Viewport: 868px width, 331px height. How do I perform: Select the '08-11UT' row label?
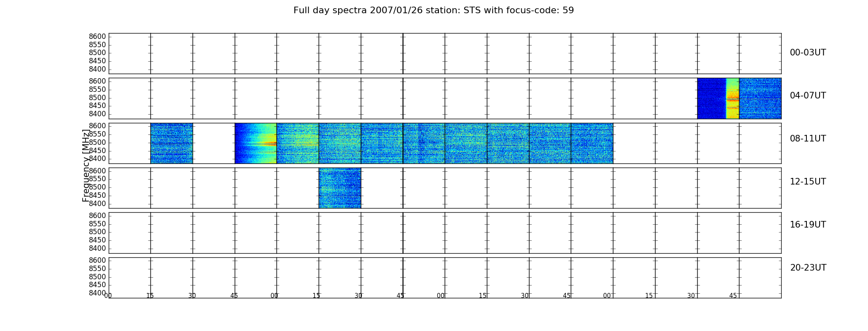808,139
